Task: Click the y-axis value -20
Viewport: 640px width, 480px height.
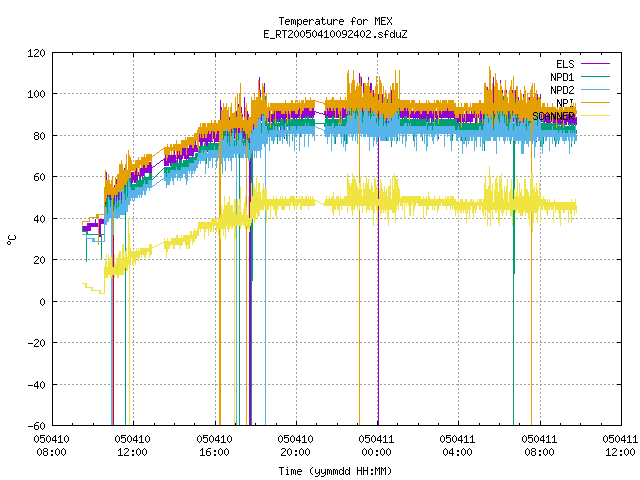Action: click(36, 343)
